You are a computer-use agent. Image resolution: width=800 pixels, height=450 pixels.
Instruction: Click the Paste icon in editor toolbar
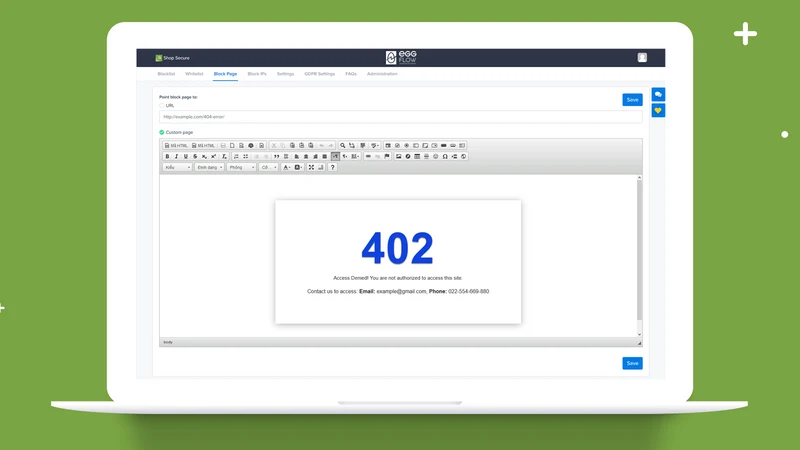coord(292,145)
